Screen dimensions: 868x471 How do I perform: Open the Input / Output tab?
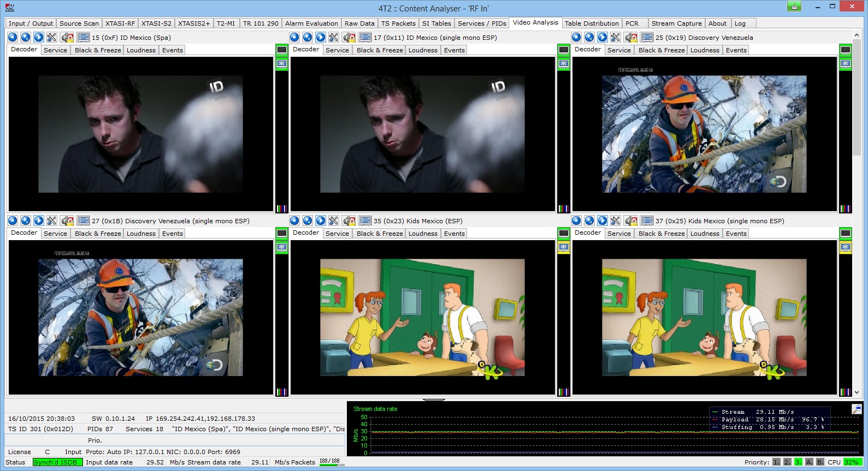point(31,23)
